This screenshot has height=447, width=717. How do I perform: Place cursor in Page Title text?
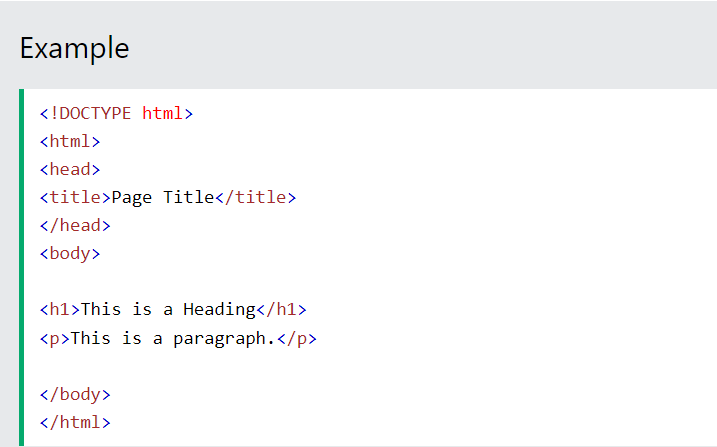[x=163, y=197]
